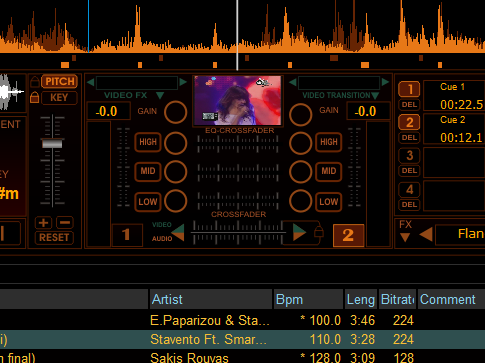Click the key lock padlock icon
The width and height of the screenshot is (485, 363).
[35, 98]
